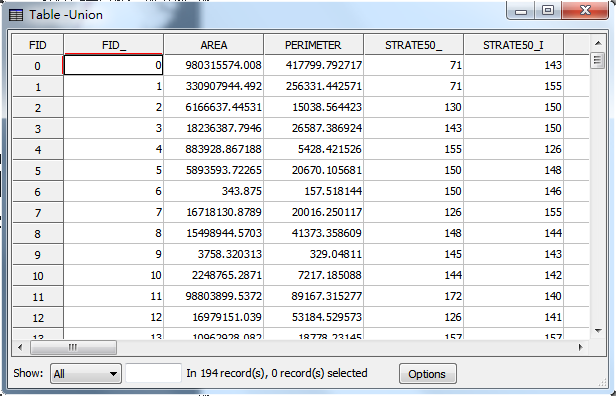Viewport: 616px width, 396px height.
Task: Click horizontal scrollbar left arrow
Action: 20,347
